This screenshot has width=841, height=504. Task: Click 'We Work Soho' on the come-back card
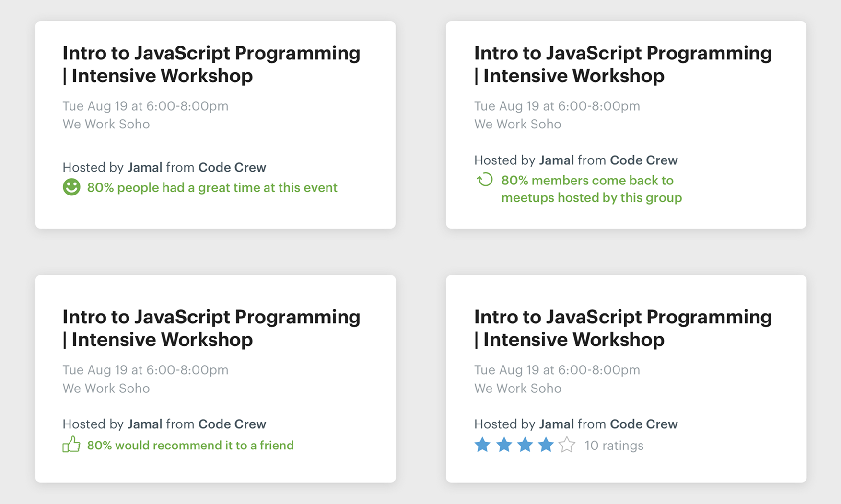click(518, 124)
